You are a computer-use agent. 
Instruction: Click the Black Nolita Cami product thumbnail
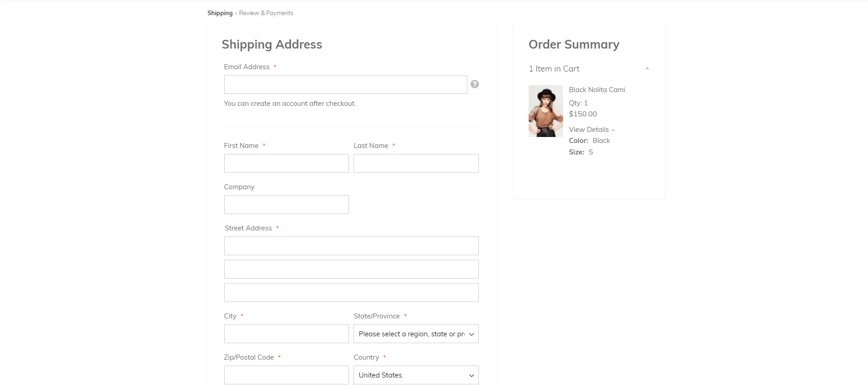545,111
